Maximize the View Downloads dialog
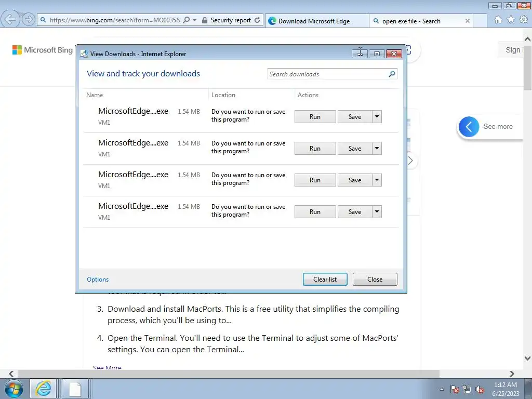This screenshot has width=532, height=399. tap(377, 54)
